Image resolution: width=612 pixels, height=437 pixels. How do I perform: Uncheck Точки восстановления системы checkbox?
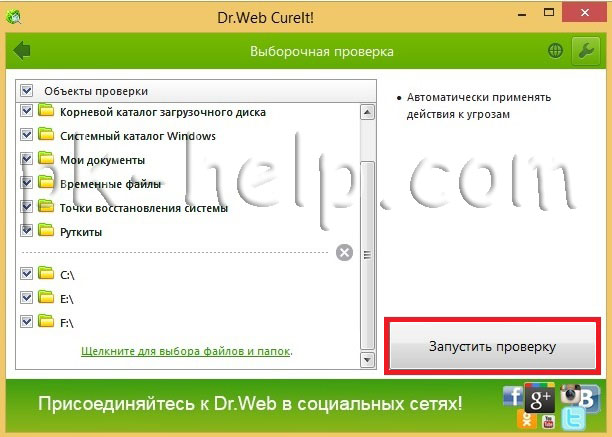(26, 207)
